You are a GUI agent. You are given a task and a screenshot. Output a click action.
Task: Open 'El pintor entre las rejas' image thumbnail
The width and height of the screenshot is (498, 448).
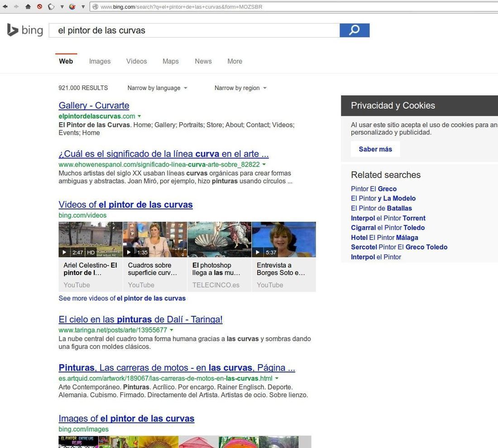pos(78,442)
